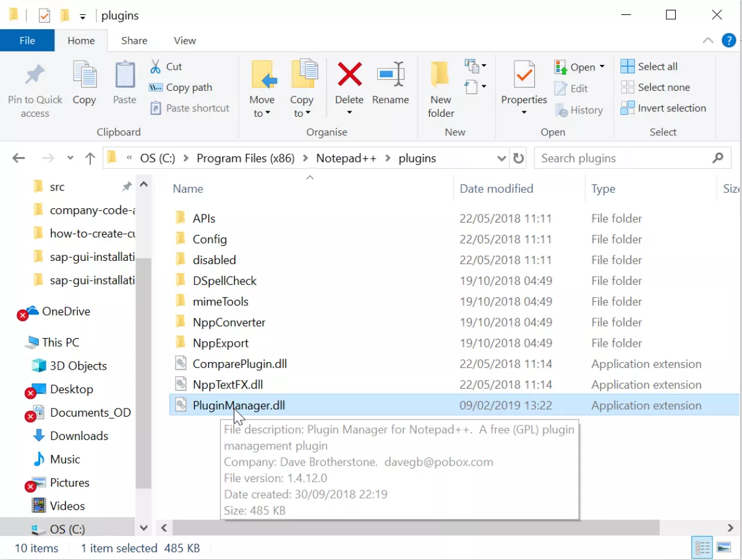Switch to Details view layout icon
Viewport: 742px width, 560px height.
click(702, 548)
